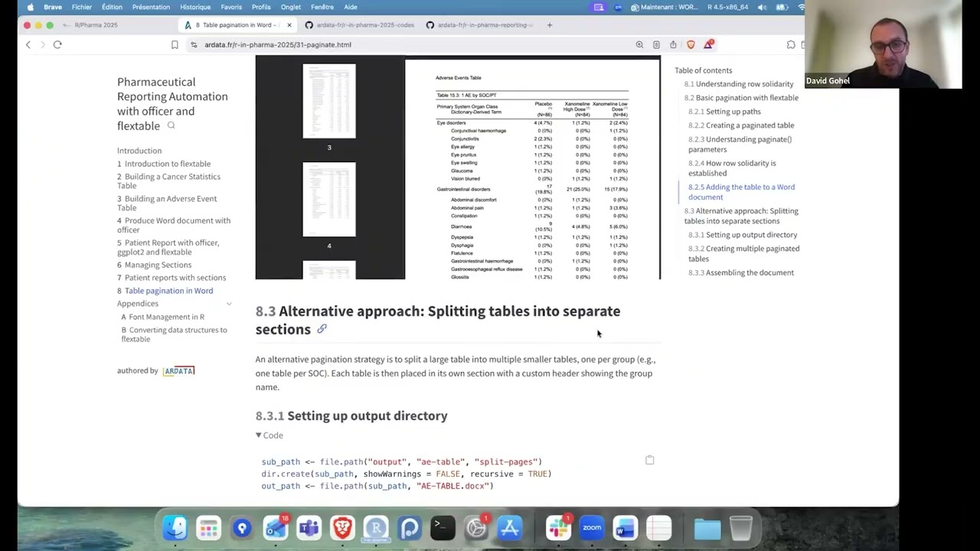The height and width of the screenshot is (551, 980).
Task: Open Microsoft Teams from the dock
Action: coord(309,528)
